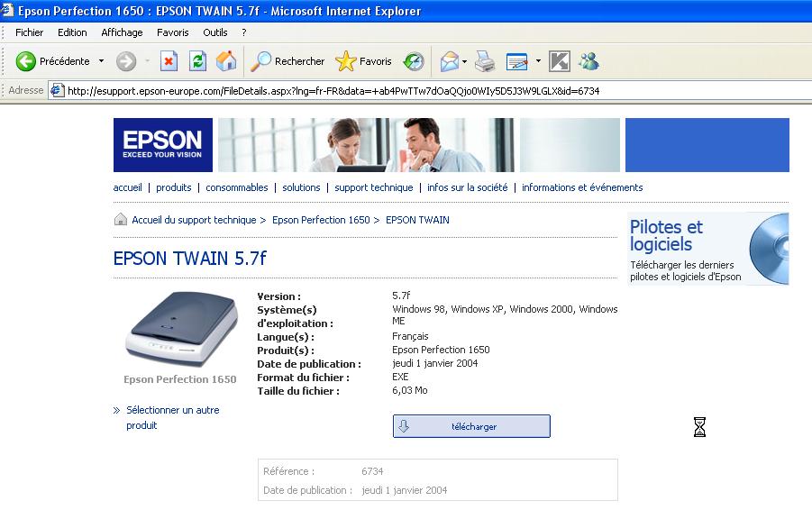Screen dimensions: 812x519
Task: Go back with the Précédente button
Action: [x=52, y=61]
